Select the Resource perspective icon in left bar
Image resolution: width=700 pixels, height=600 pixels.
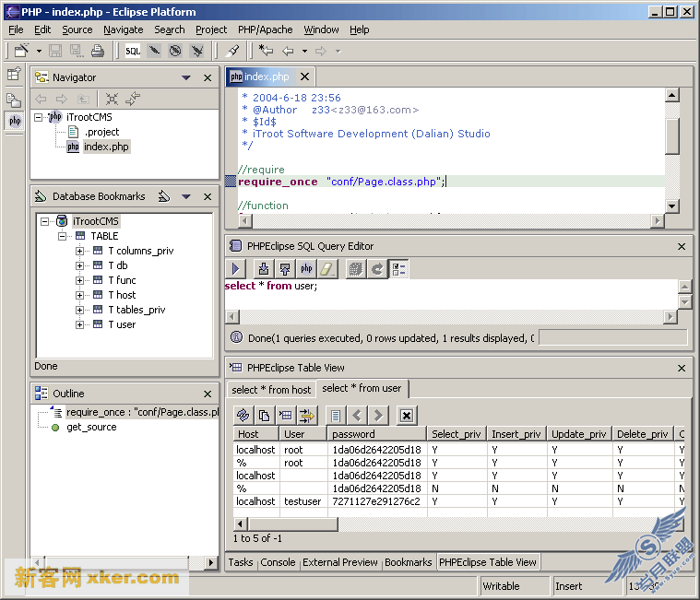point(14,100)
